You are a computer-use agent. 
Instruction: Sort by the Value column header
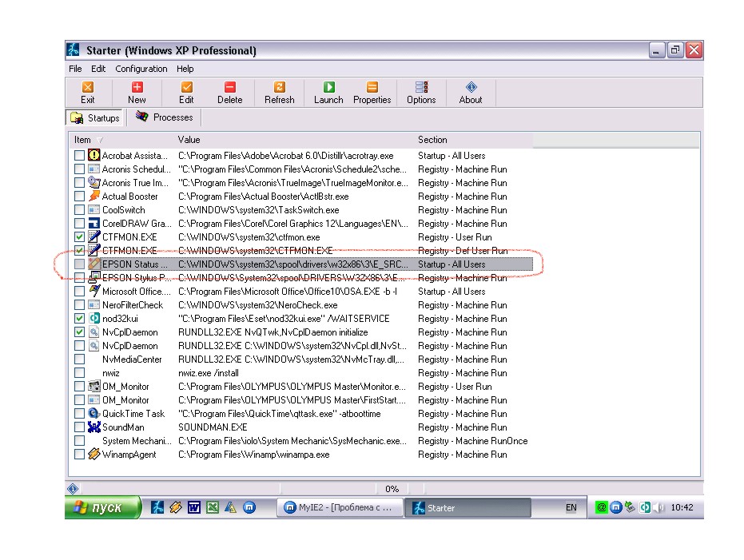pos(295,140)
